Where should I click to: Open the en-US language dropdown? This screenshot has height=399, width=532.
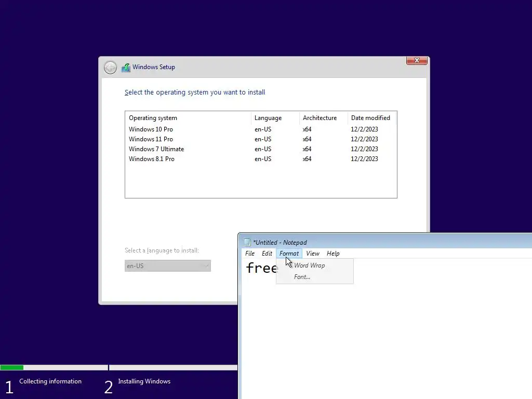(x=168, y=265)
